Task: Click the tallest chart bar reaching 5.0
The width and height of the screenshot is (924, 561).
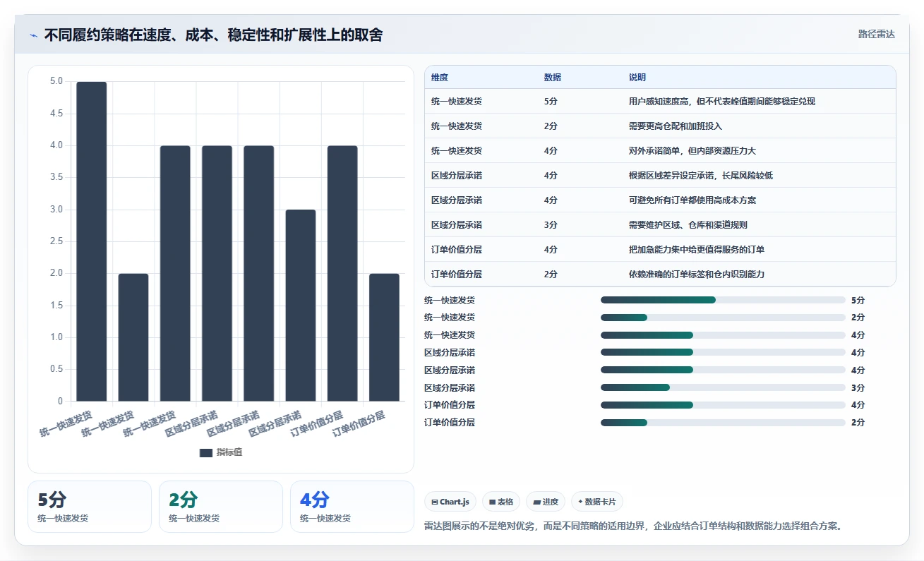Action: click(x=92, y=241)
